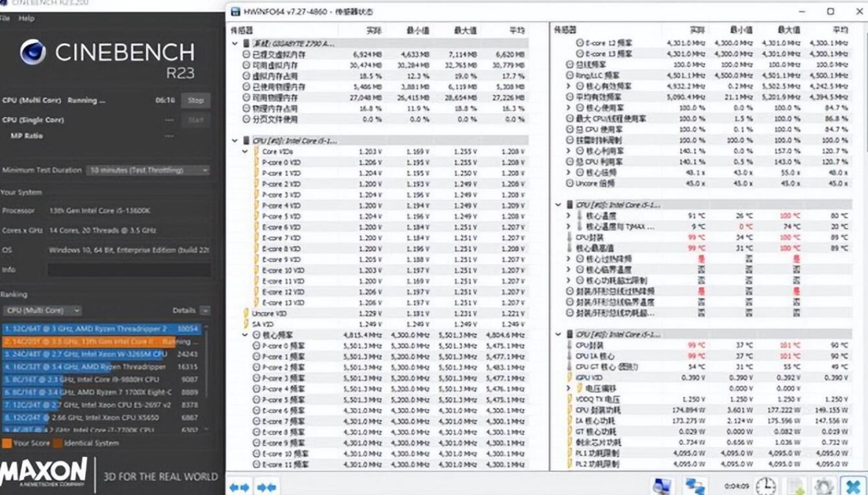Click the left panel 最大值 column header

point(465,31)
